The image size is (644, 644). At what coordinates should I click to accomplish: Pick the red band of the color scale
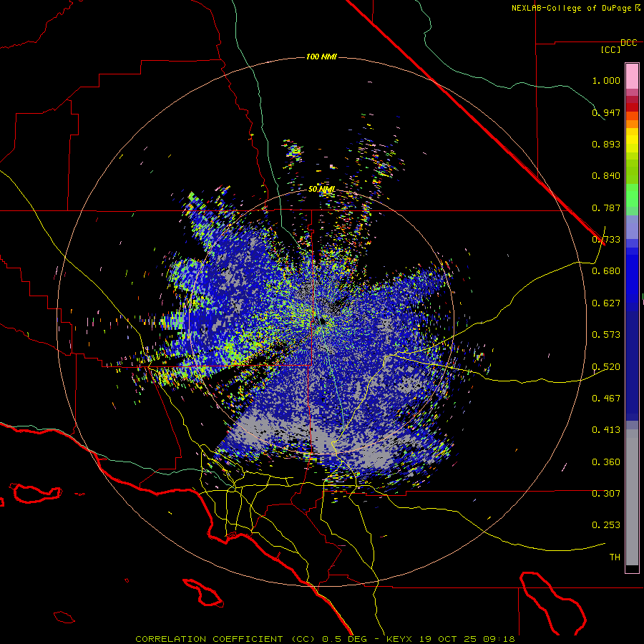click(x=632, y=107)
